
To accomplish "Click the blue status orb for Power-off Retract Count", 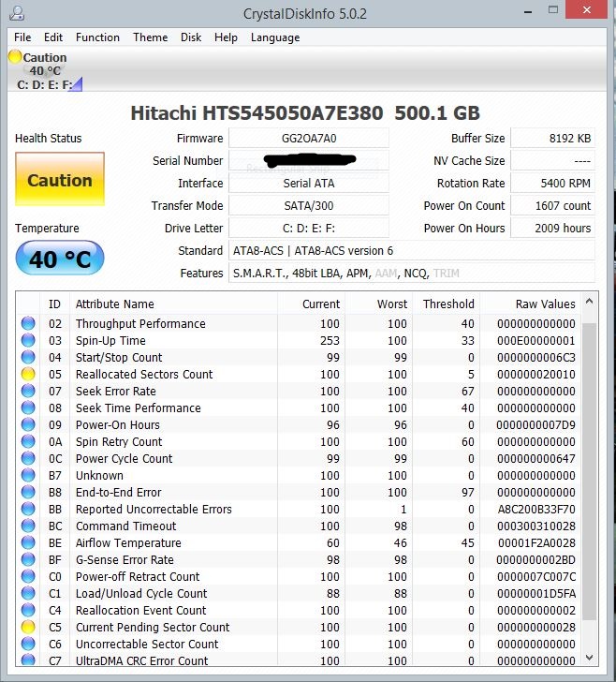I will [x=28, y=576].
